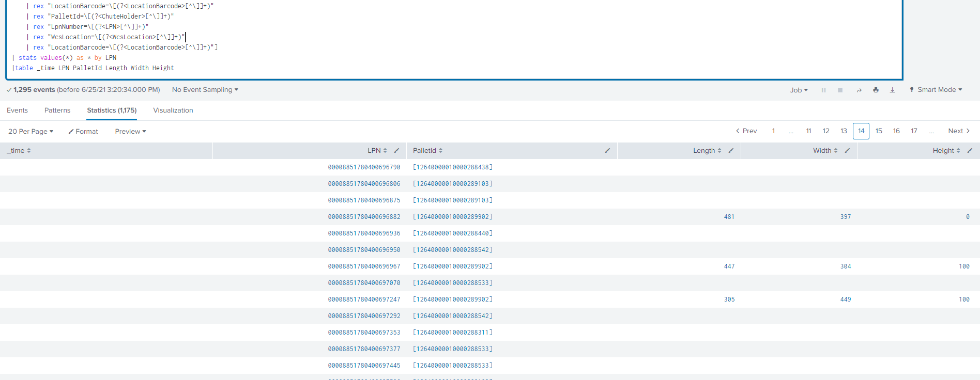Click LPN value 00008851780400696950
This screenshot has height=380, width=980.
pyautogui.click(x=364, y=250)
